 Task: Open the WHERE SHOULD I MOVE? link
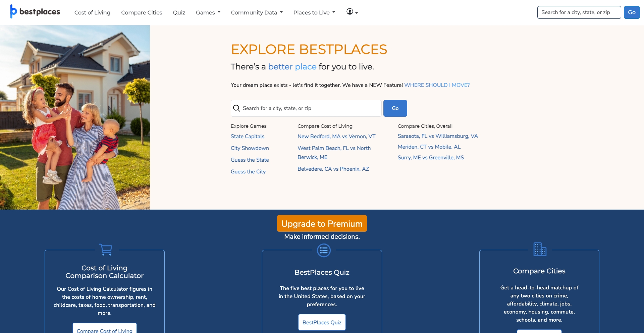click(x=436, y=85)
